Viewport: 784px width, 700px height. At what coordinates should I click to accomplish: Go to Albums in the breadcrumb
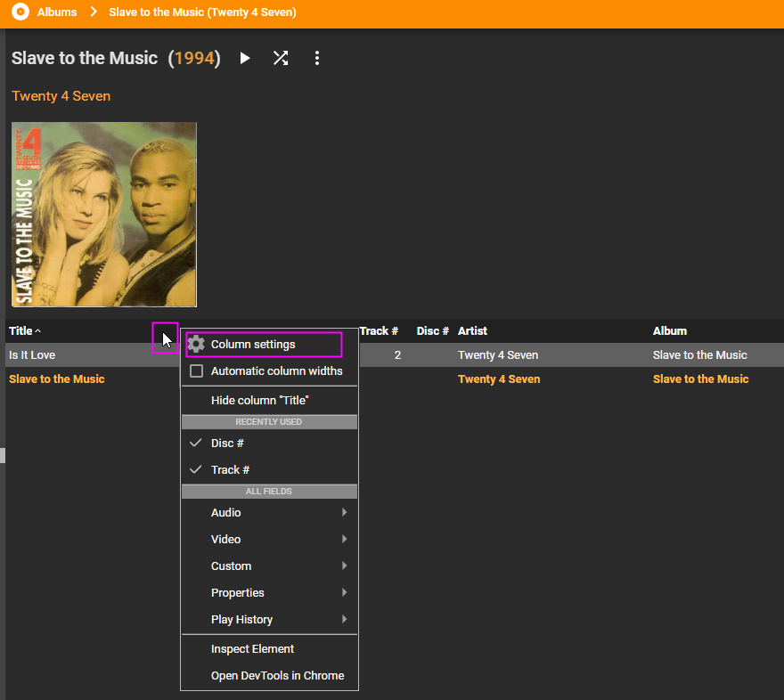pos(57,12)
